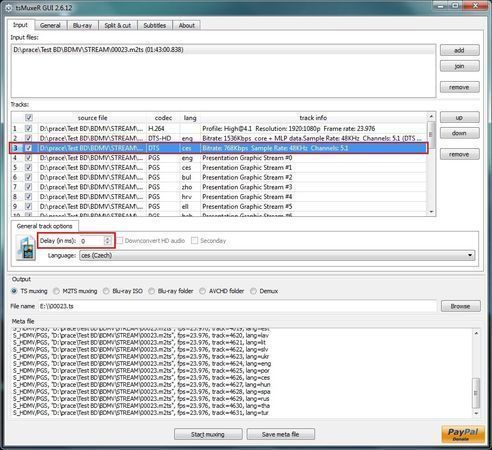This screenshot has height=450, width=492.
Task: Select Presentation Graphic Stream #5 row
Action: coord(219,206)
